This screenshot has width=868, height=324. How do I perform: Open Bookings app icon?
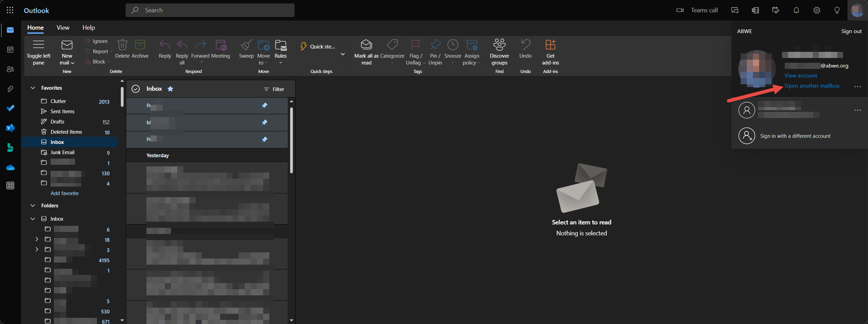coord(10,148)
